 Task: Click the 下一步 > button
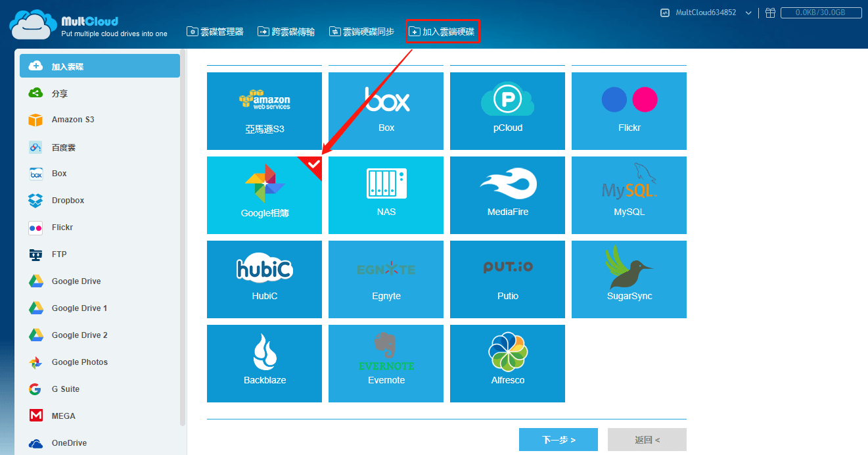click(x=559, y=439)
